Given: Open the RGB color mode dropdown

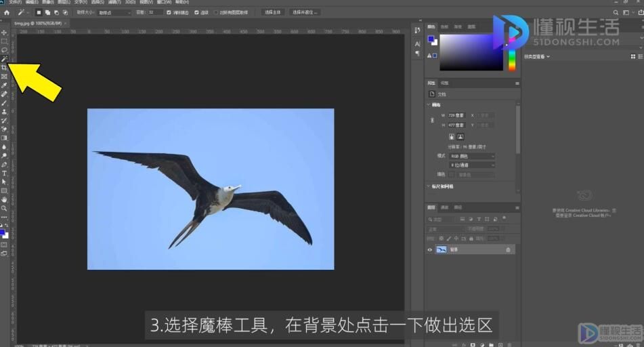Looking at the screenshot, I should (472, 157).
